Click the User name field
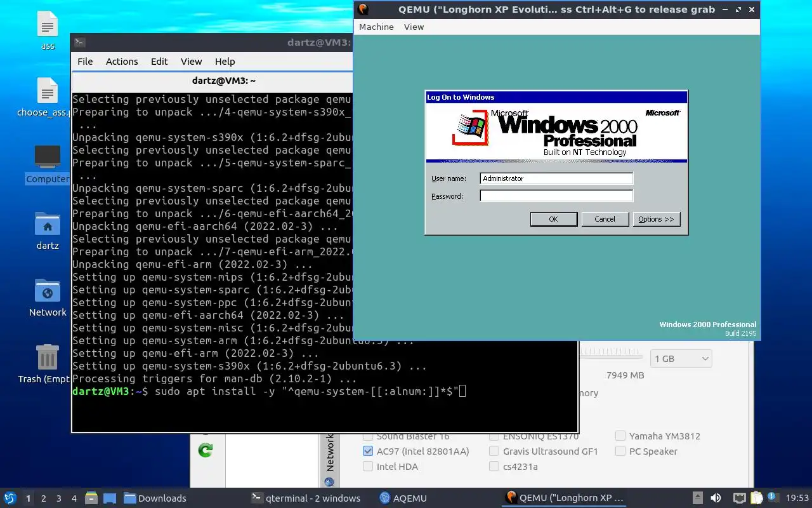812x508 pixels. tap(556, 178)
